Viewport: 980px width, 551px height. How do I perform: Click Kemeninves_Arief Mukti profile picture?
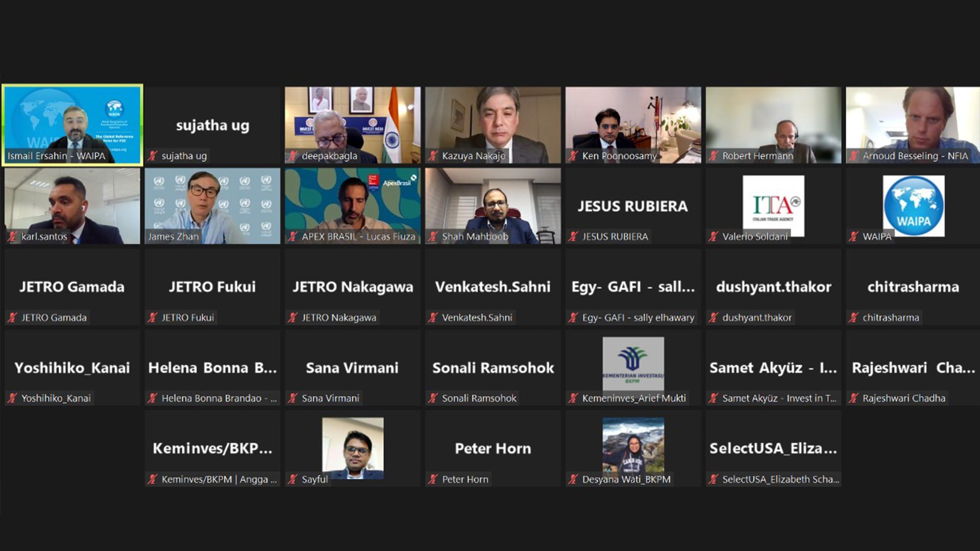[x=633, y=364]
